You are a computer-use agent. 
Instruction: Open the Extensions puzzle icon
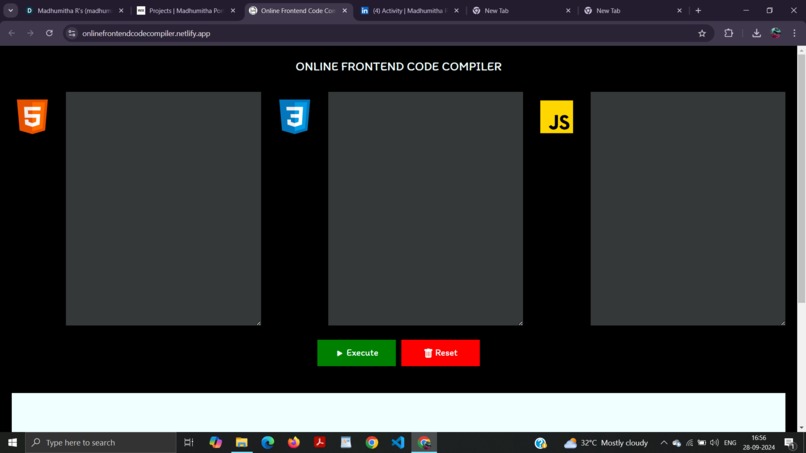tap(728, 33)
